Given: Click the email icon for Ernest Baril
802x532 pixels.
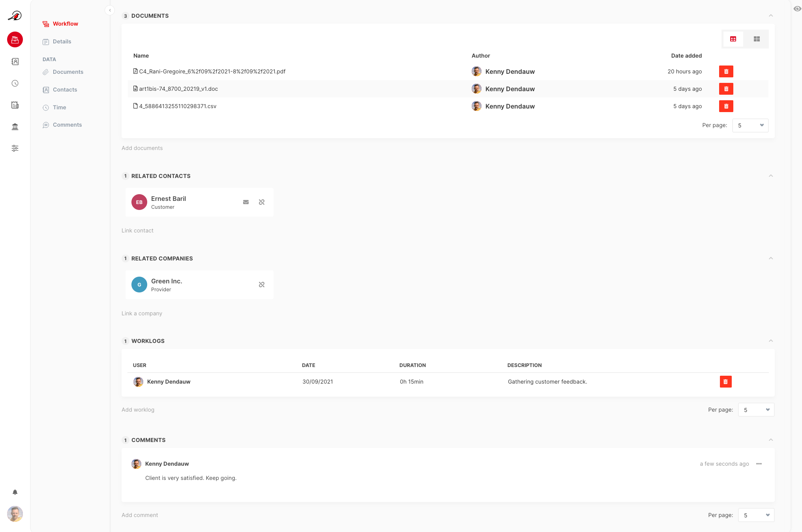Looking at the screenshot, I should [246, 202].
